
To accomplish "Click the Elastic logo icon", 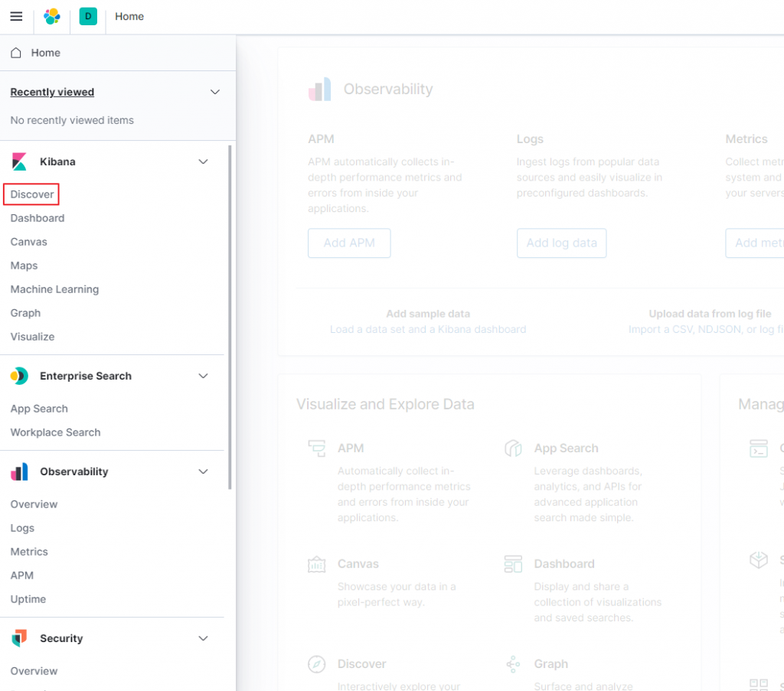I will pyautogui.click(x=52, y=17).
